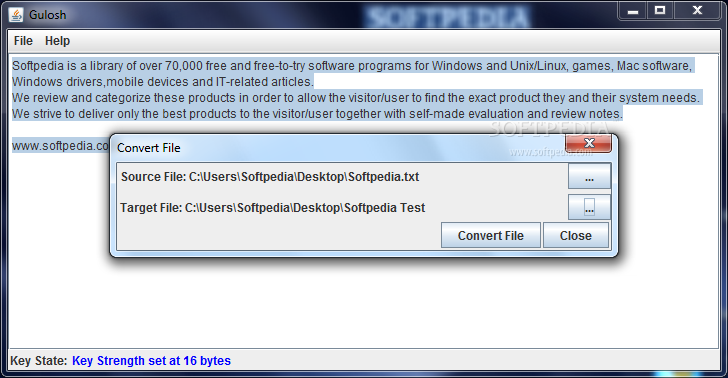Click the Gulosh Java app icon
The height and width of the screenshot is (378, 728).
16,15
